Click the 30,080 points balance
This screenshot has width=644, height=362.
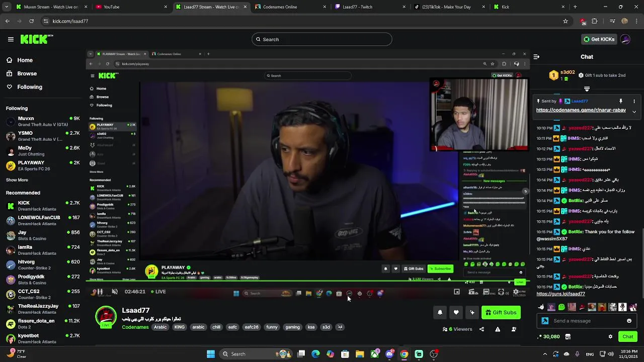[x=549, y=336]
